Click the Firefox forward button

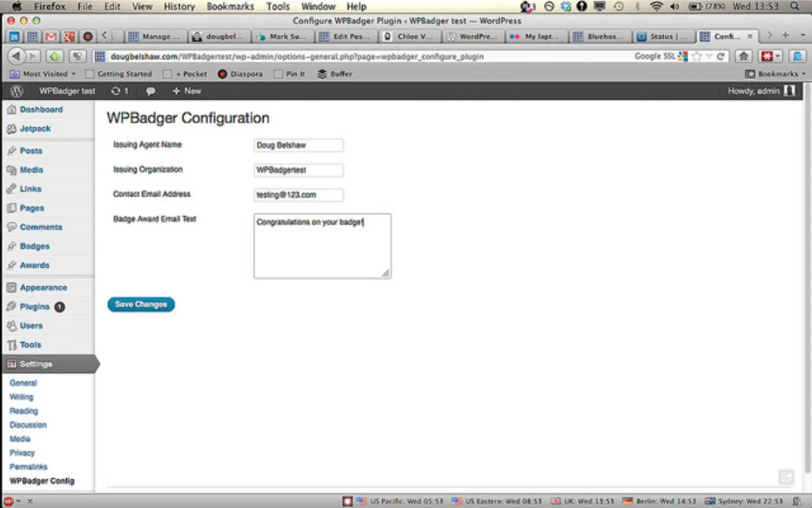point(34,56)
